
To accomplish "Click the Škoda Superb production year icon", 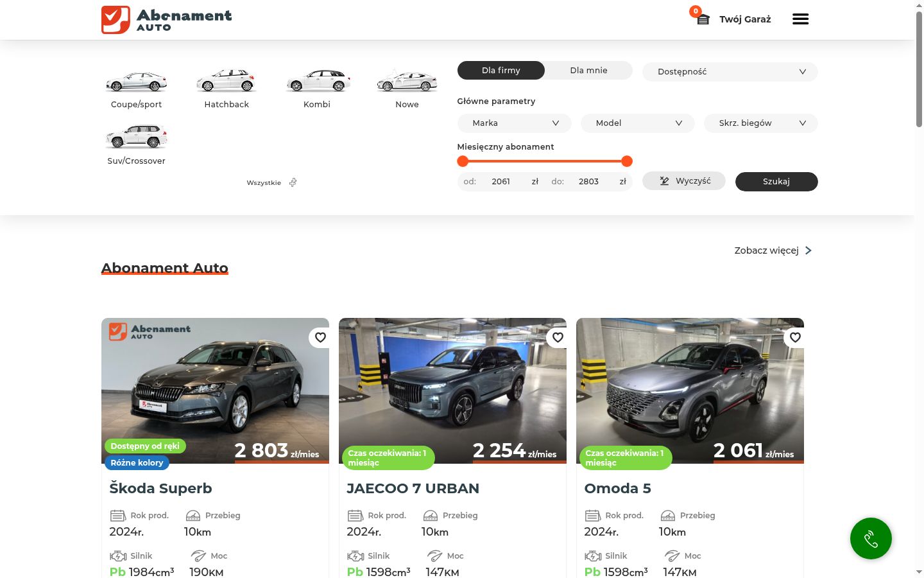I will 118,516.
